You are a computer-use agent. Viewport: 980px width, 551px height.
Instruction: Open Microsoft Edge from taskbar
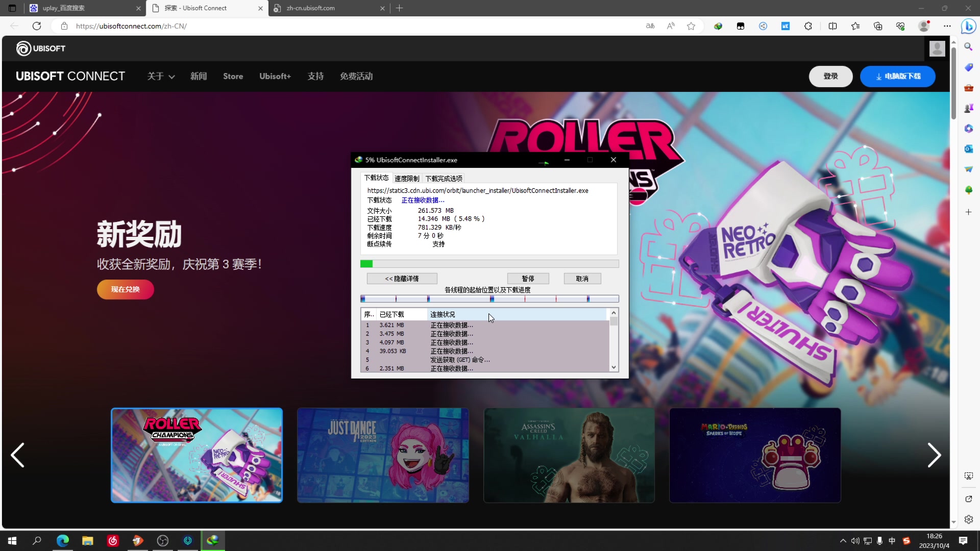coord(62,541)
